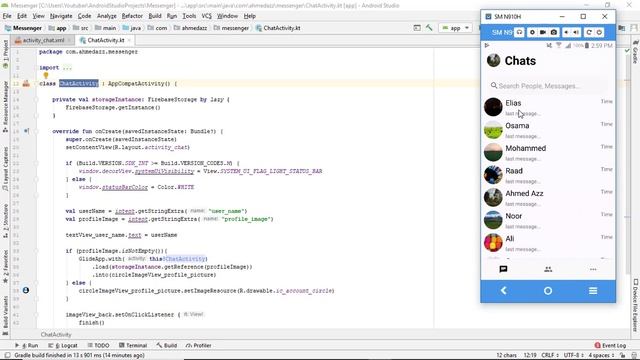640x360 pixels.
Task: Select the people tab icon in bottom bar
Action: pos(548,269)
